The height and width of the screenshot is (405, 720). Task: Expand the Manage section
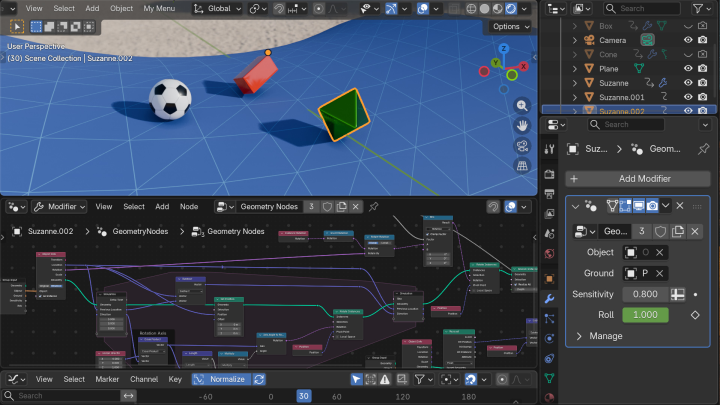point(599,336)
